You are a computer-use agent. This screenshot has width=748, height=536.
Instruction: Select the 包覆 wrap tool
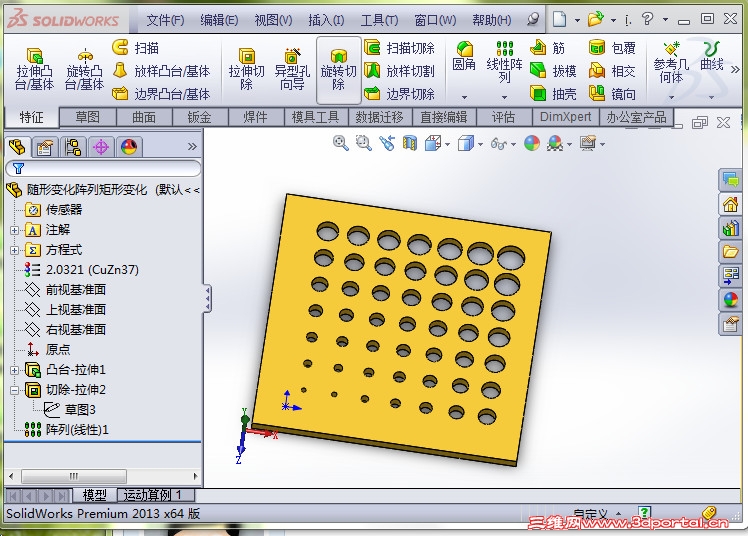coord(613,48)
